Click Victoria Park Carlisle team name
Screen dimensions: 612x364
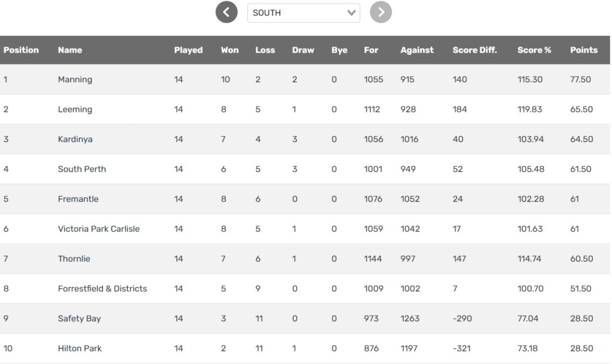99,229
